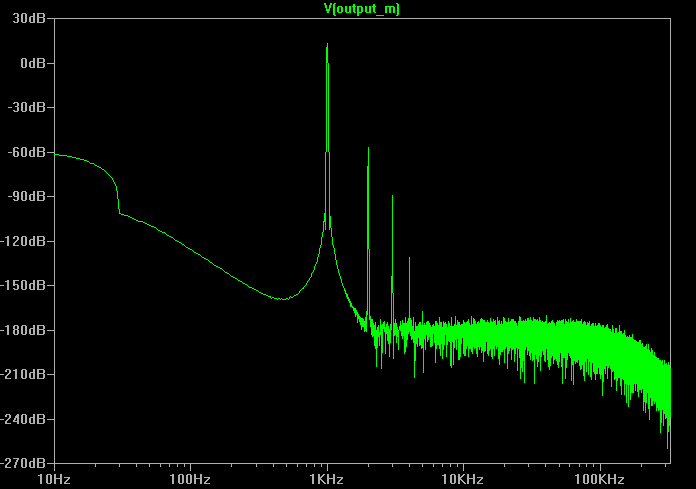Viewport: 696px width, 489px height.
Task: Click the -270dB vertical axis label
Action: [23, 463]
